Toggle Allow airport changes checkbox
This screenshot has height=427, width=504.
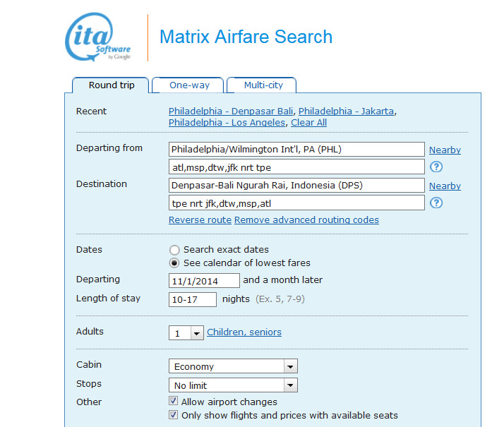[x=173, y=401]
